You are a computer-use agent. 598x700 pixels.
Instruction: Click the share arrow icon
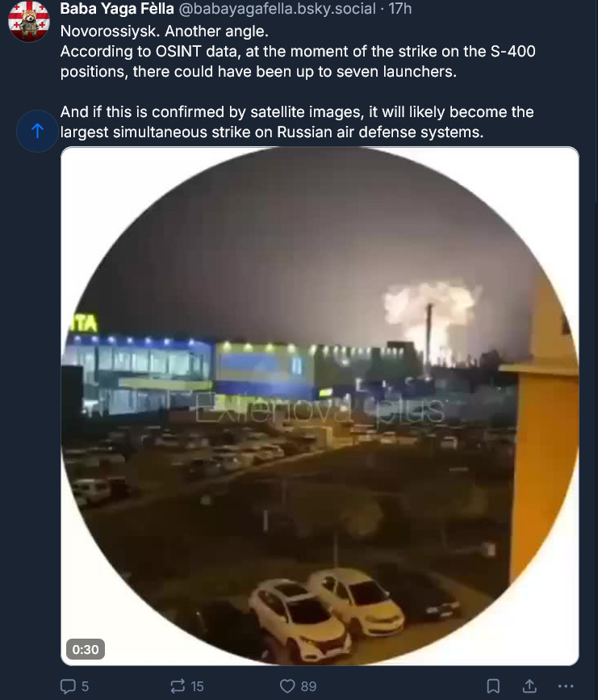click(529, 685)
